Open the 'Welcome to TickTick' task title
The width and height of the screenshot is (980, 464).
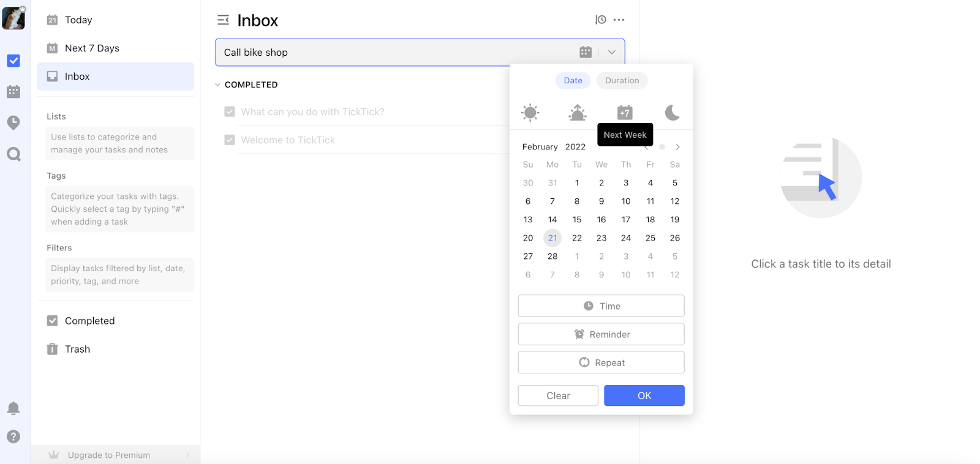click(288, 140)
